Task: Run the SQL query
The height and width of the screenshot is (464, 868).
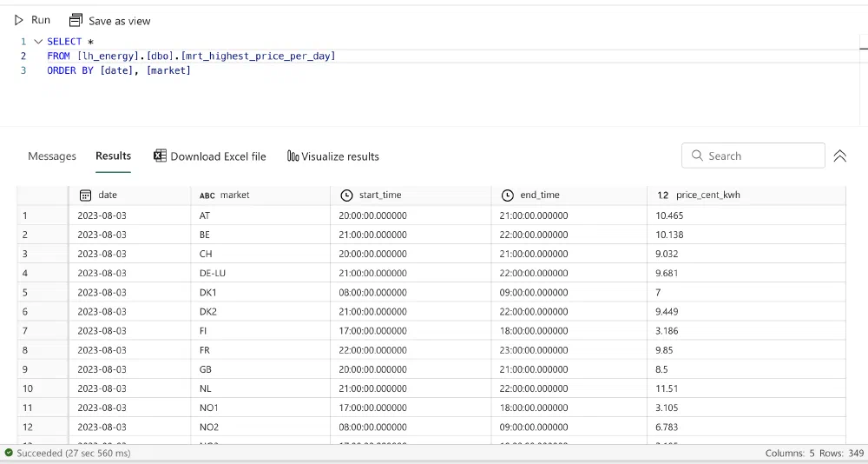Action: click(32, 20)
